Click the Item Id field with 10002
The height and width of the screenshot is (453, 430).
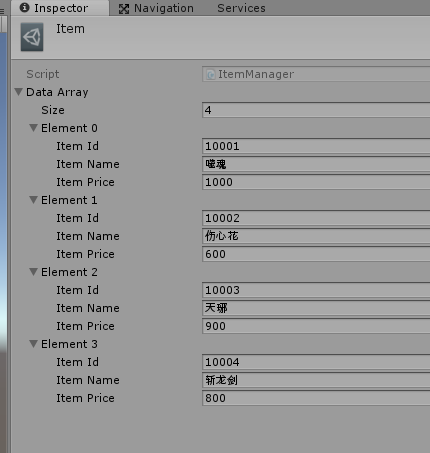pyautogui.click(x=316, y=218)
